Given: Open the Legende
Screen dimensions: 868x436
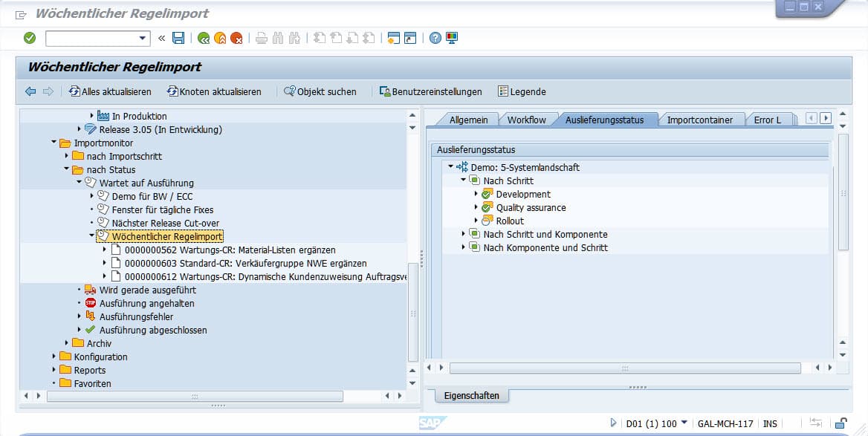Looking at the screenshot, I should (x=522, y=91).
